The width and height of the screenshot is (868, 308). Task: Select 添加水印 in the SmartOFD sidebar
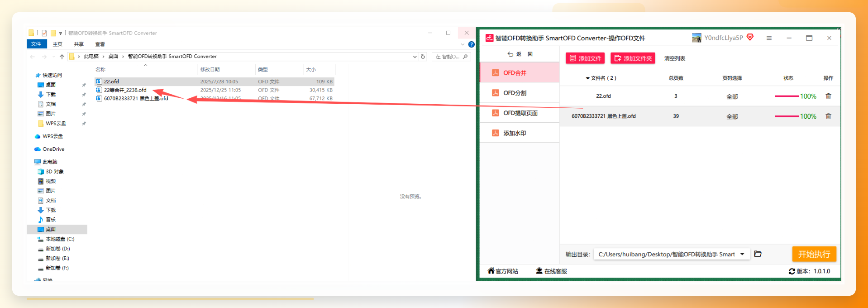tap(520, 133)
